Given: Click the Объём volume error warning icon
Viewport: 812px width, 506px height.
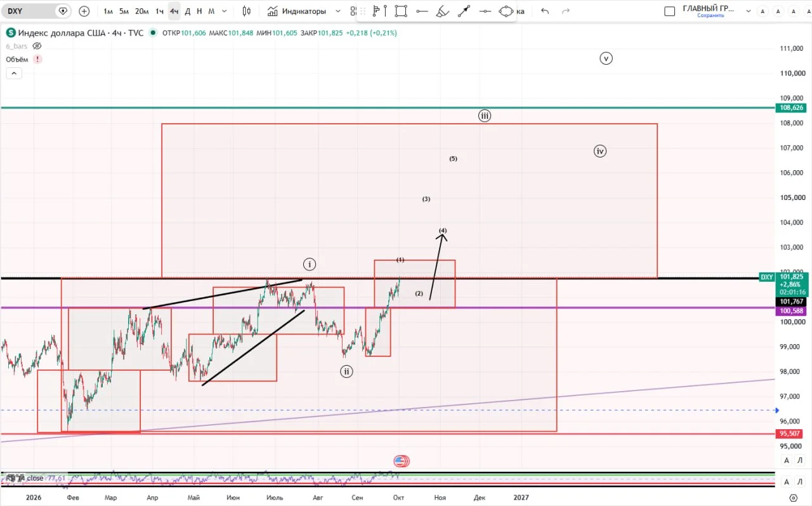Looking at the screenshot, I should tap(37, 59).
